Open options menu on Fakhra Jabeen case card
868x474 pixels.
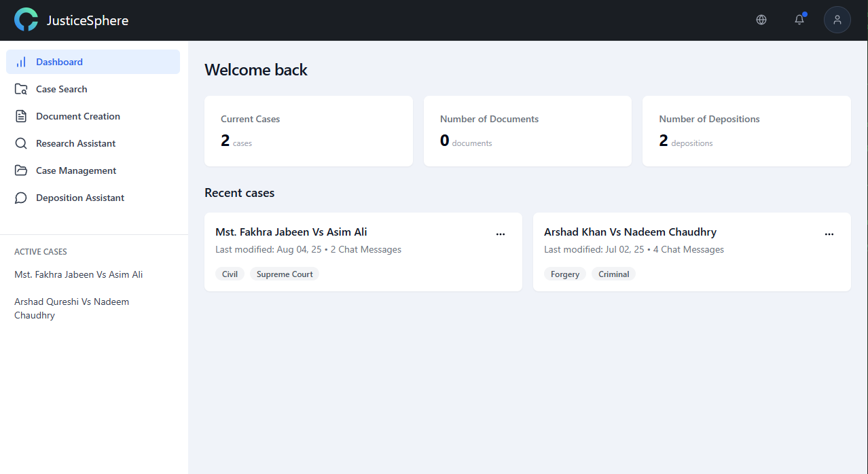(x=501, y=234)
